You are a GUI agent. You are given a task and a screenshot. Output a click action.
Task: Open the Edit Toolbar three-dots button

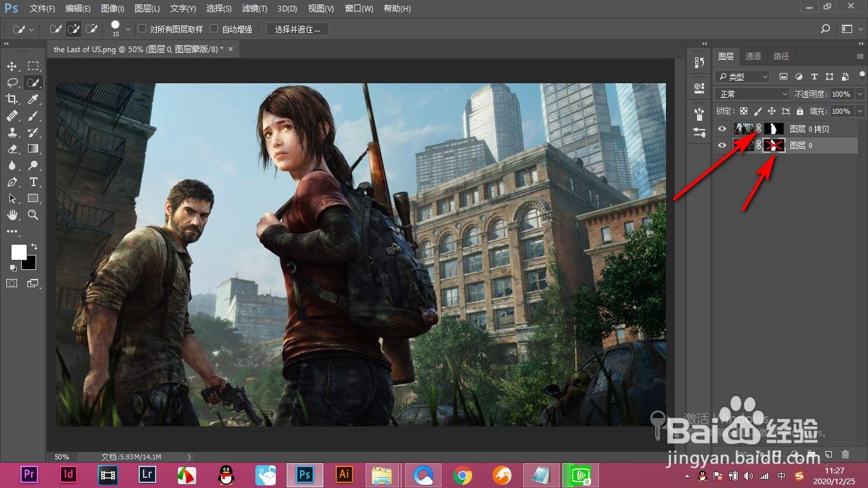(12, 232)
